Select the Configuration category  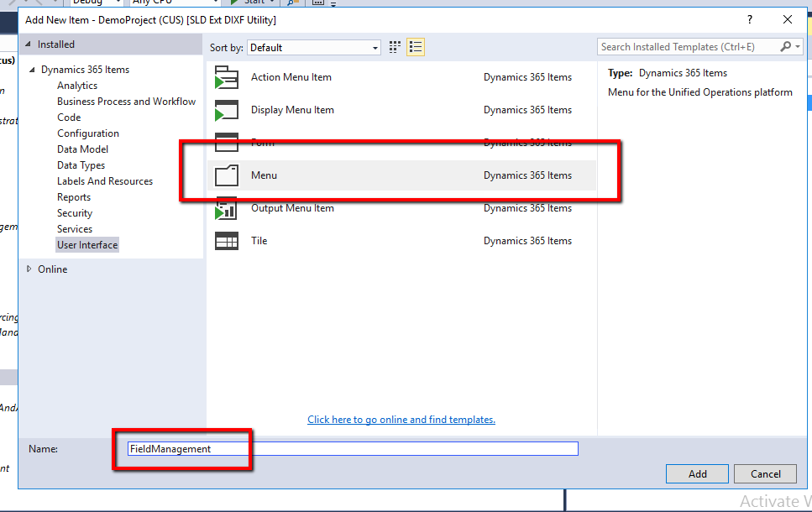(88, 133)
